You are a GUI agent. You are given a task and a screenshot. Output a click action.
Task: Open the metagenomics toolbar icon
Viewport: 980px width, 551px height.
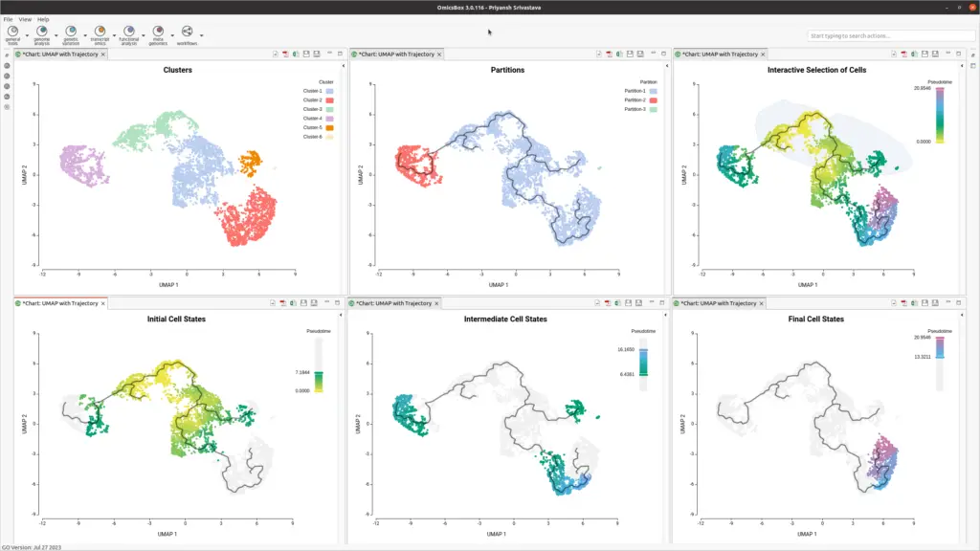158,34
